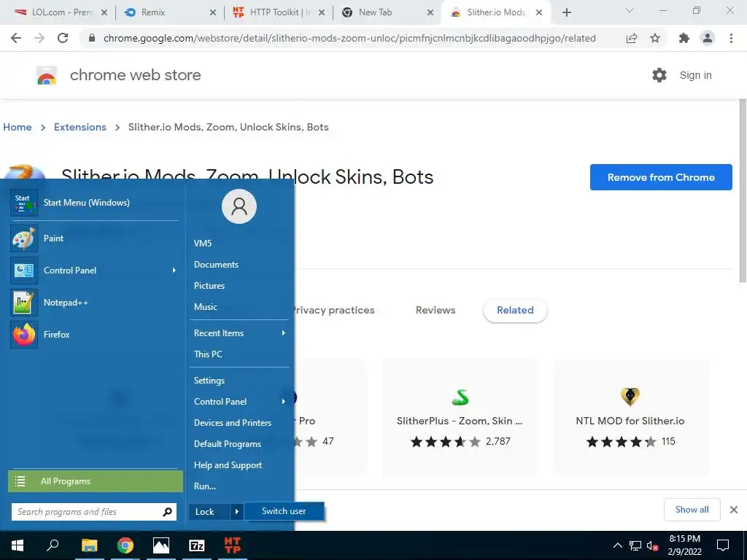Go to Extensions breadcrumb link
747x560 pixels.
[80, 127]
